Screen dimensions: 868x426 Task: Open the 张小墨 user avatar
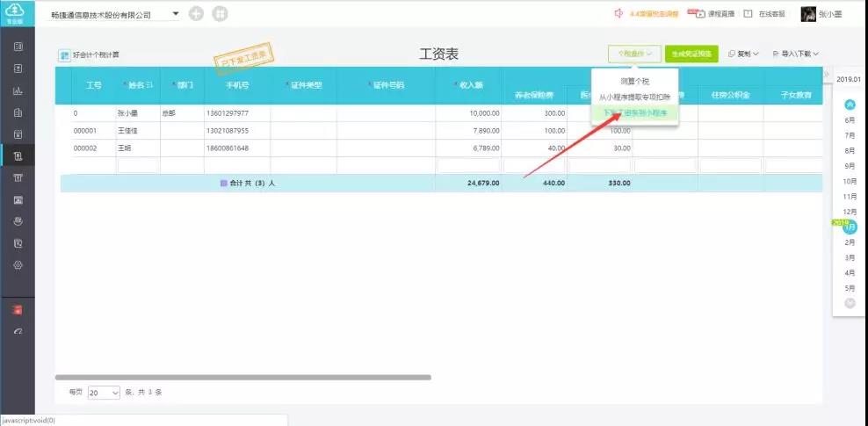pyautogui.click(x=808, y=14)
